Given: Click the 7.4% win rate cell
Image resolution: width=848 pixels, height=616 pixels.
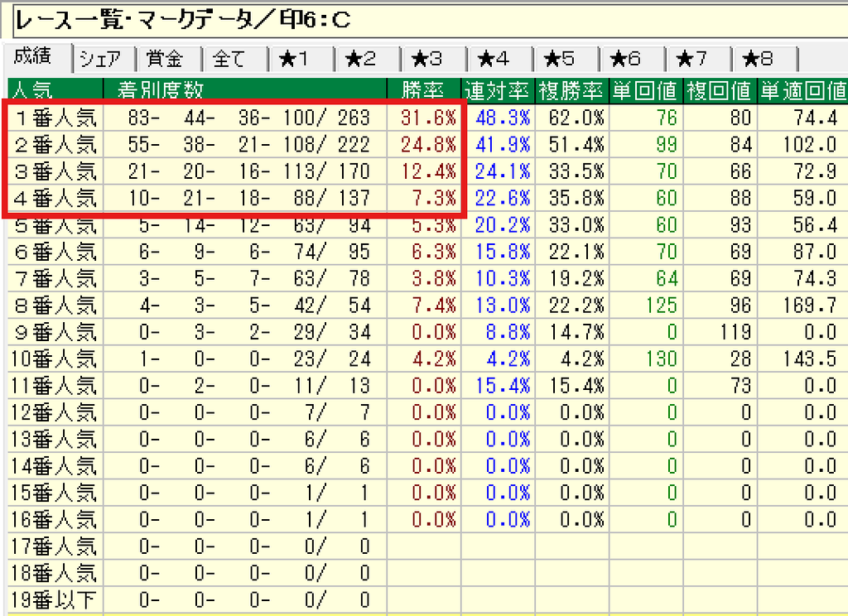Looking at the screenshot, I should click(x=424, y=305).
